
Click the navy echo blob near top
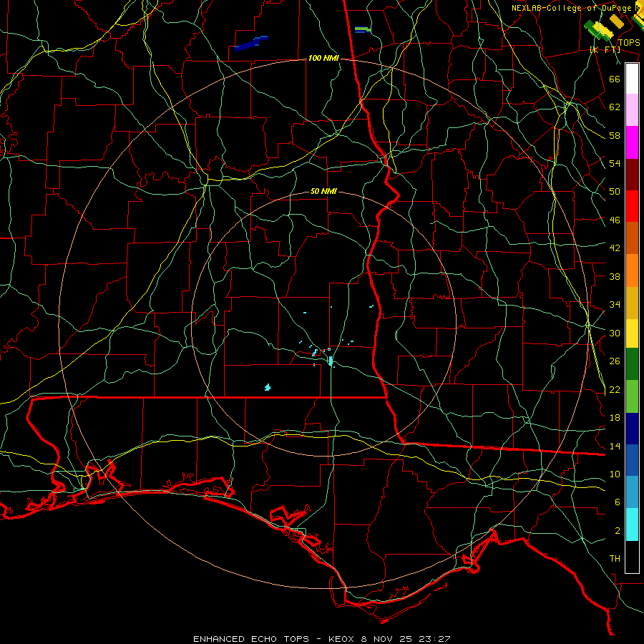[x=251, y=43]
